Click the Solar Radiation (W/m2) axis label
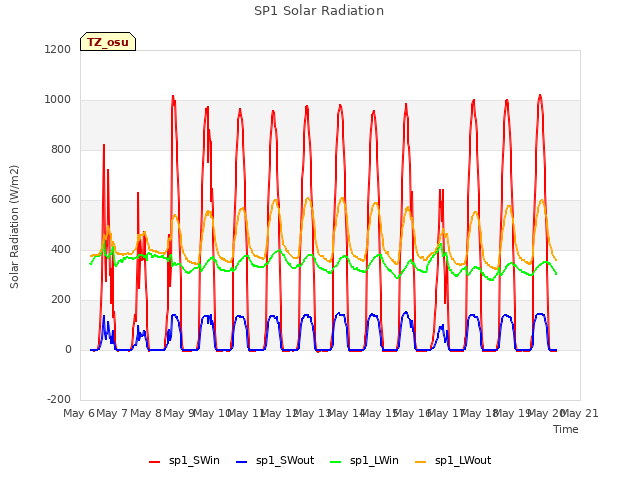Viewport: 640px width, 480px height. tap(14, 227)
